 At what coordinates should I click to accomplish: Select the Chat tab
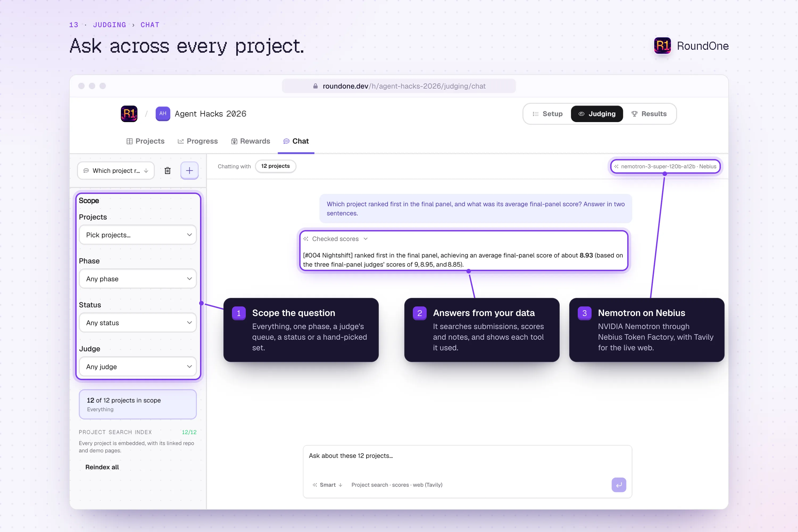pyautogui.click(x=296, y=141)
